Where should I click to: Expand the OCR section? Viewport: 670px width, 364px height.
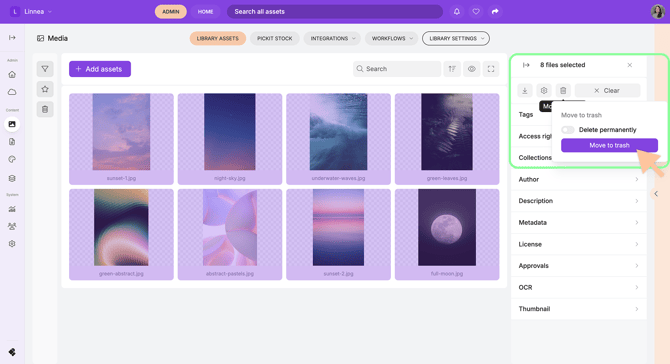click(x=579, y=288)
